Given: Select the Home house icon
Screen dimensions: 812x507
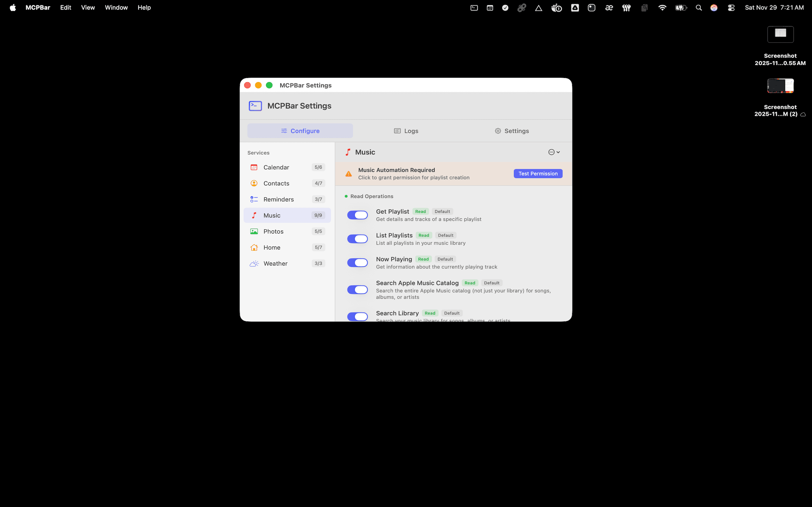Looking at the screenshot, I should pos(254,247).
